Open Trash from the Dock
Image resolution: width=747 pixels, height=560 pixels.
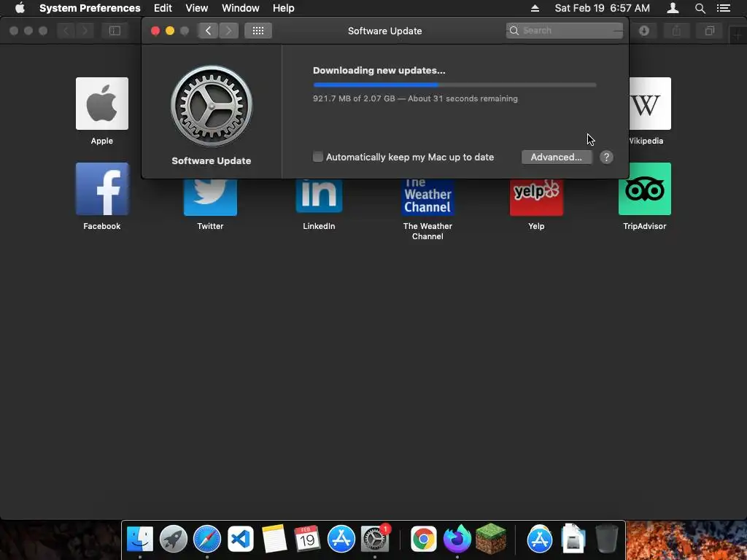[x=606, y=539]
